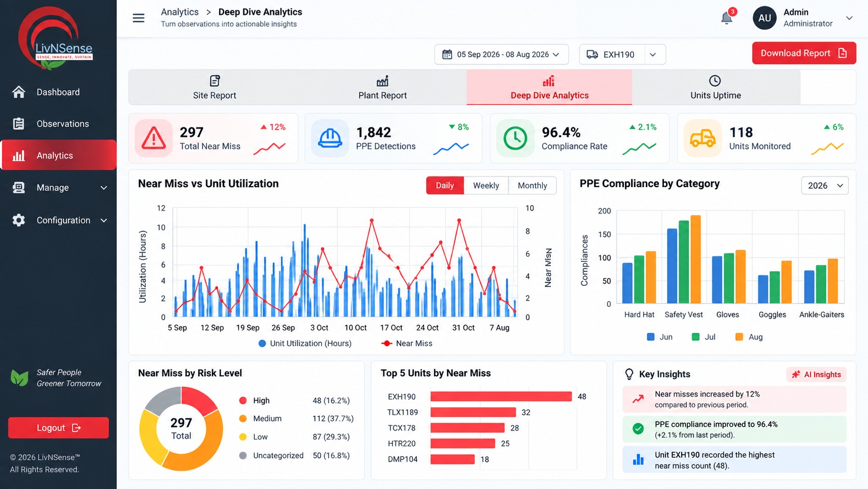Open the notifications bell
This screenshot has width=868, height=489.
click(727, 18)
